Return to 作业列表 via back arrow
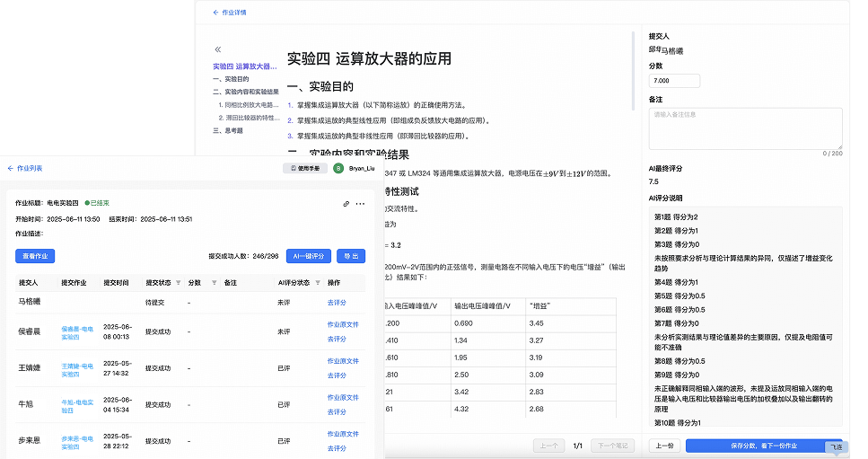Screen dimensions: 868x459 (25, 168)
